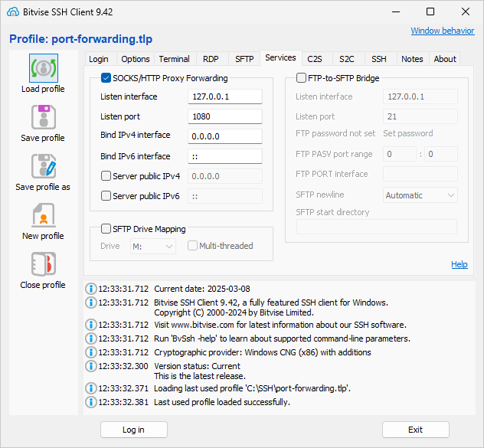Click the Close profile icon
The image size is (484, 448).
coord(44,264)
